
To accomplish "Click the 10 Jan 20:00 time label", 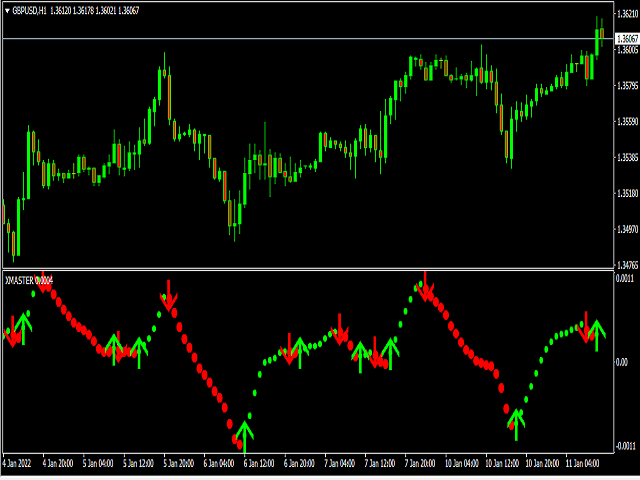I will click(x=542, y=463).
